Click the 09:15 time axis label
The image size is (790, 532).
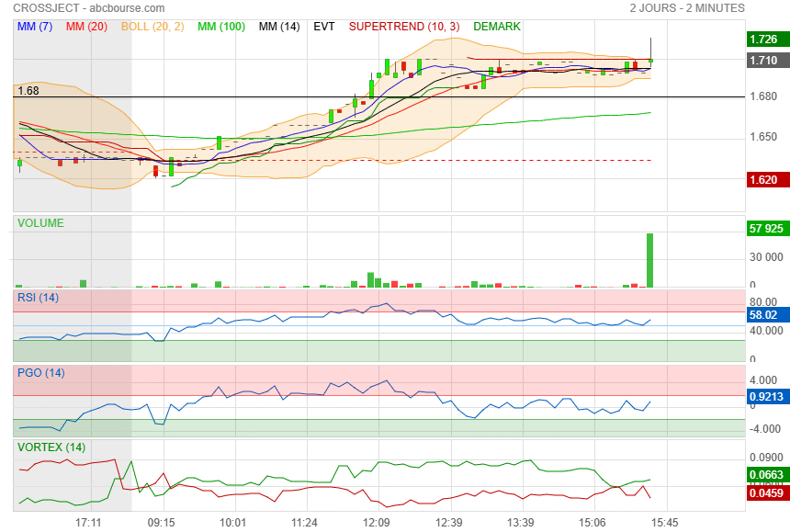[162, 523]
